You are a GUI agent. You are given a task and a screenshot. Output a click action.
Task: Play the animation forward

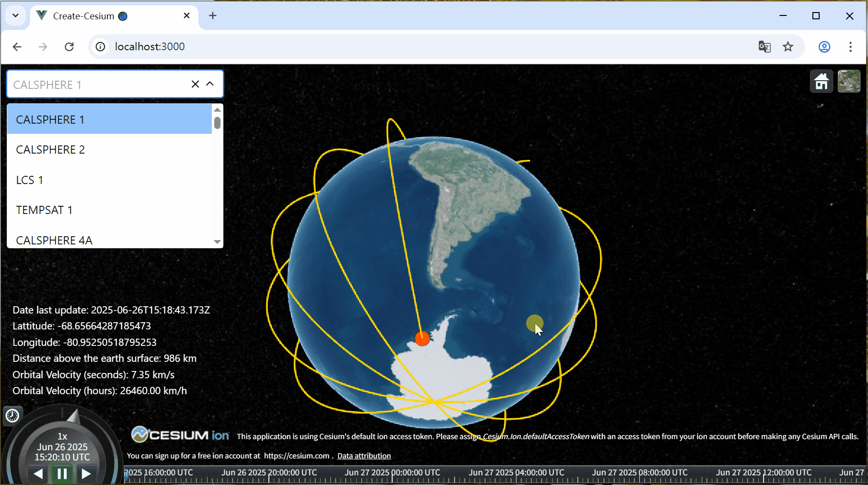[x=86, y=473]
